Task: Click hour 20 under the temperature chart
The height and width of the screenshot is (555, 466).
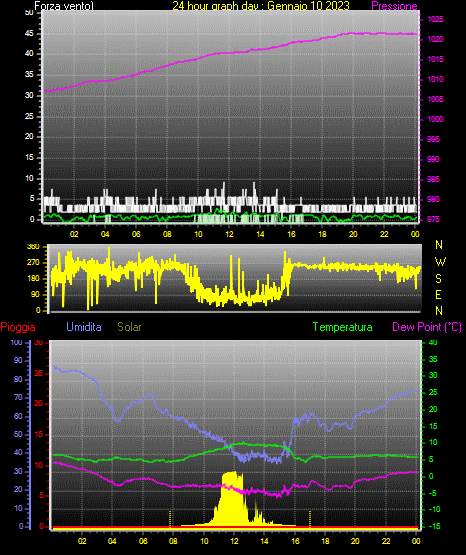Action: click(355, 541)
